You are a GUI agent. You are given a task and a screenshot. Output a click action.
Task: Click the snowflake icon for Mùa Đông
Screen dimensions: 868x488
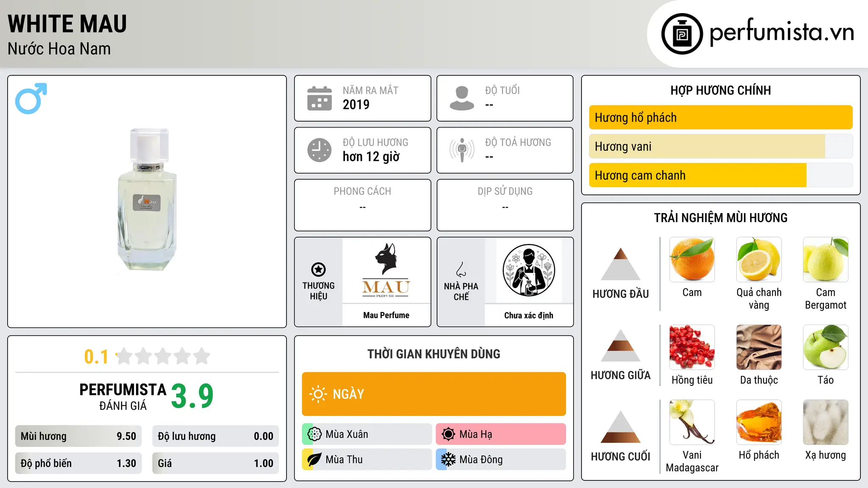[448, 460]
